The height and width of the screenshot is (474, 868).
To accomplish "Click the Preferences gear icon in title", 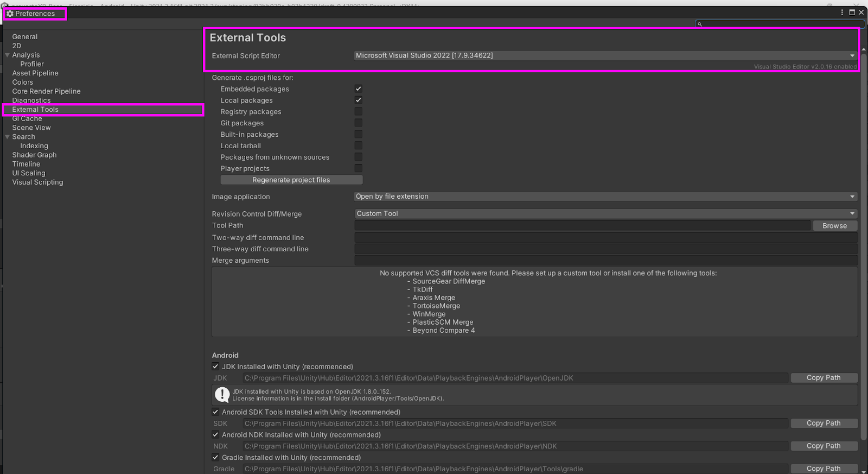I will tap(10, 14).
